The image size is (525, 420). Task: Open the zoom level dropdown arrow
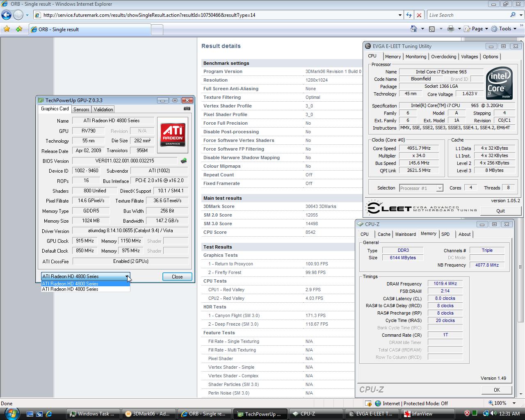514,403
